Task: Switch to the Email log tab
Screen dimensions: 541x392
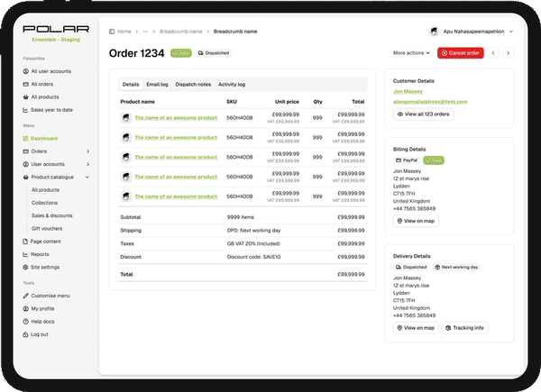Action: point(157,85)
